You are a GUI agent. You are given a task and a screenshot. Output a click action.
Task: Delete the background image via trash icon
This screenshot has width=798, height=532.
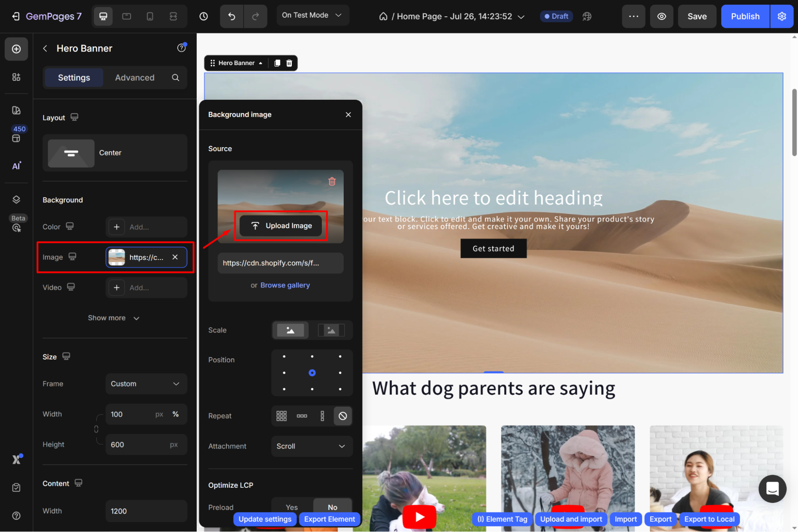coord(332,182)
